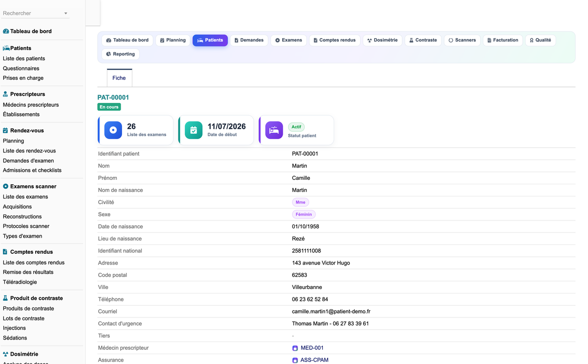Image resolution: width=588 pixels, height=364 pixels.
Task: Select the Dosimétrie top navigation tab
Action: [383, 40]
